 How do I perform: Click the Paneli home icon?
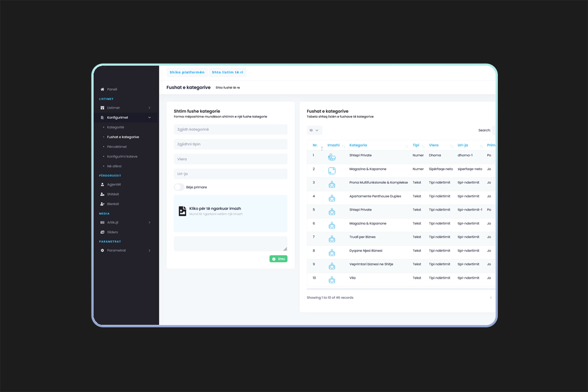click(102, 89)
